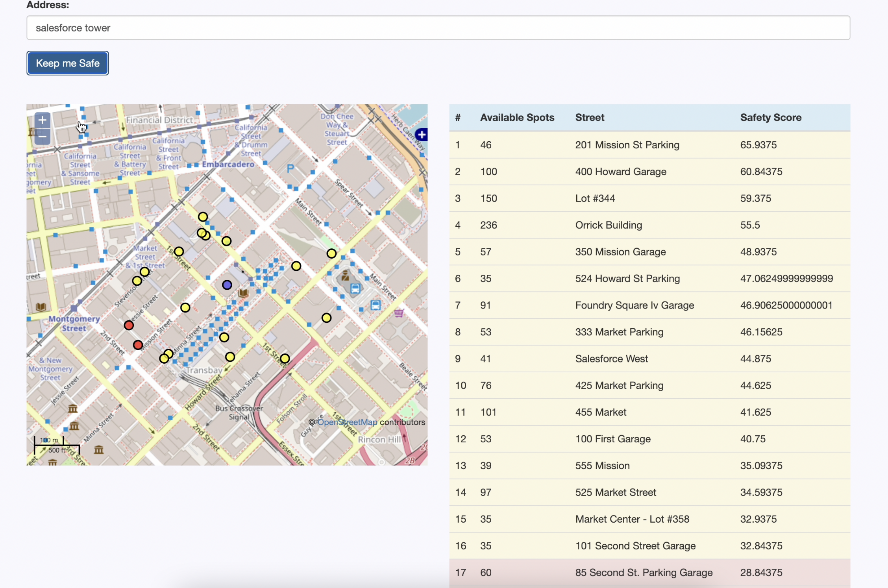The width and height of the screenshot is (888, 588).
Task: Zoom in with the map plus button
Action: pyautogui.click(x=43, y=120)
